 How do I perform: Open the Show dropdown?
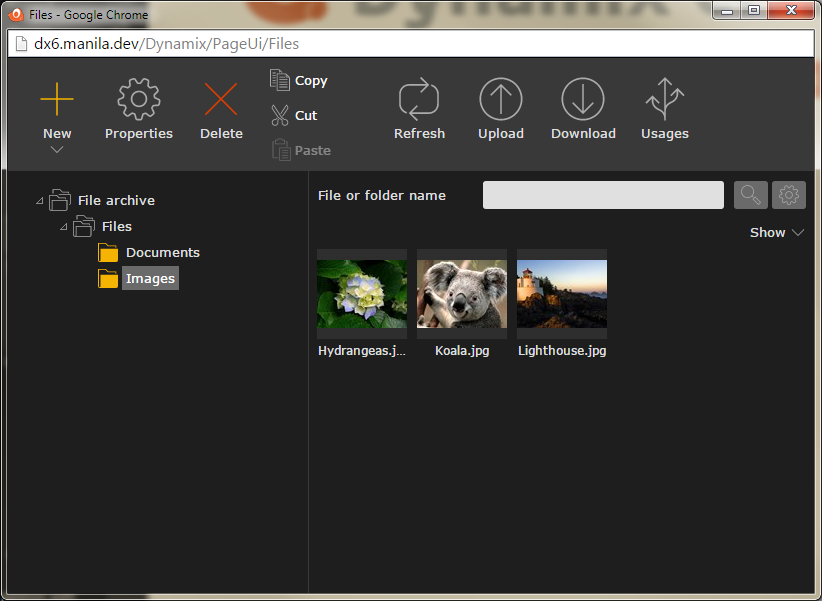coord(777,232)
